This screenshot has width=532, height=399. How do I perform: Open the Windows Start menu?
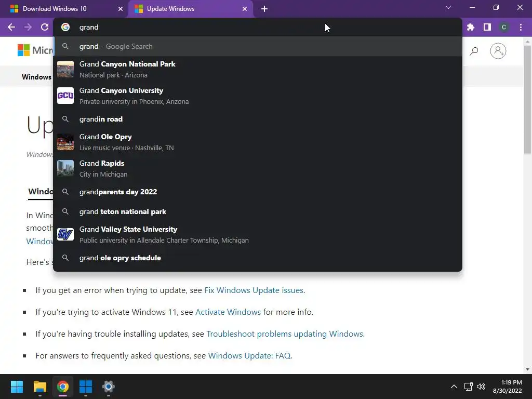tap(17, 387)
